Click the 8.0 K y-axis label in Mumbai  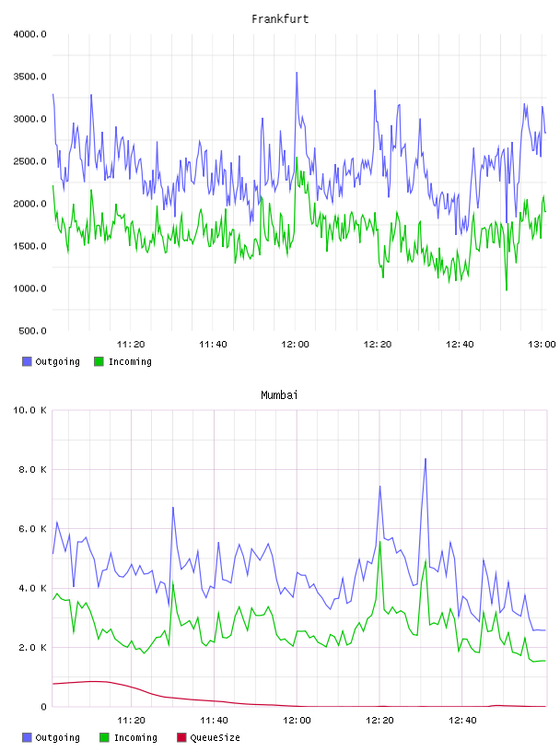click(x=32, y=469)
